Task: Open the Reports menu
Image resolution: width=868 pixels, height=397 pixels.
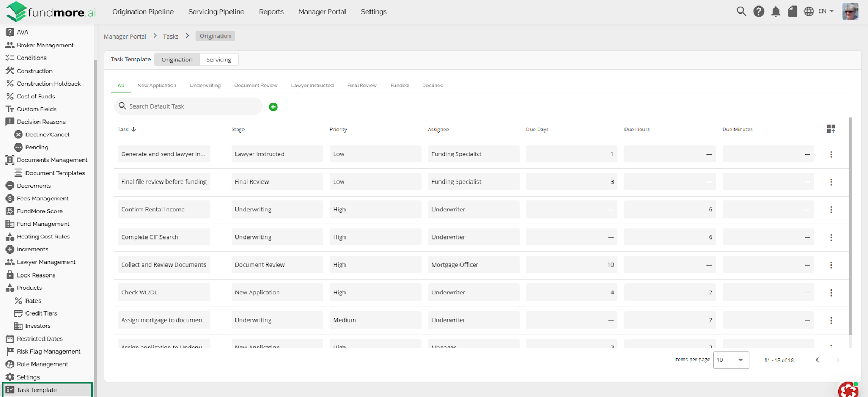Action: [x=271, y=12]
